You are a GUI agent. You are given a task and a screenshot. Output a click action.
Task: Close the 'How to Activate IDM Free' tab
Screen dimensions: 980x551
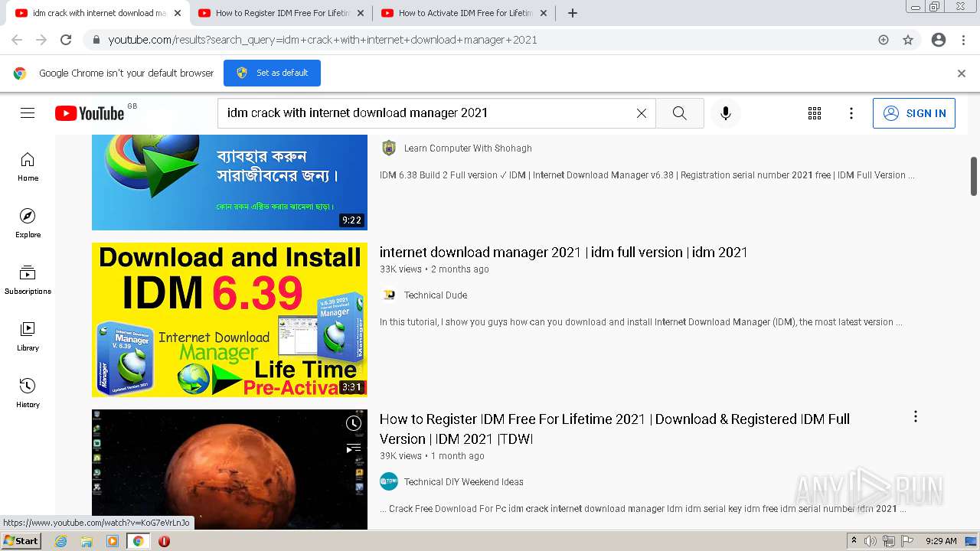pyautogui.click(x=544, y=13)
